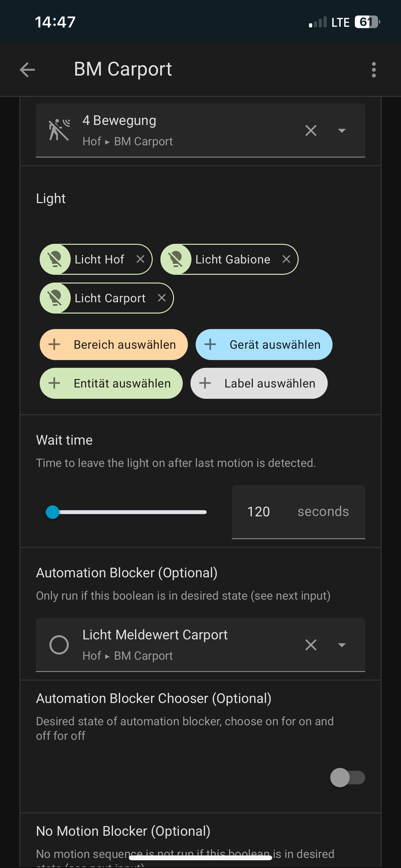Go back using the arrow icon
401x868 pixels.
[x=27, y=70]
